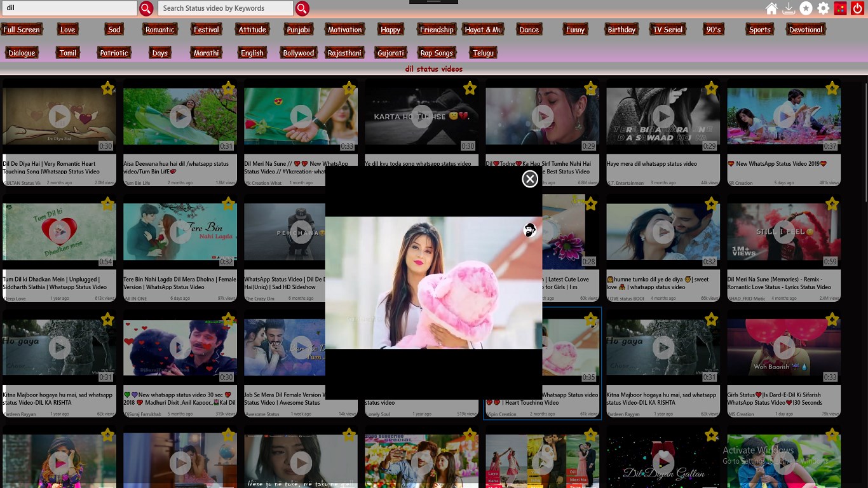Choose the Devotional category
This screenshot has width=868, height=488.
tap(806, 30)
